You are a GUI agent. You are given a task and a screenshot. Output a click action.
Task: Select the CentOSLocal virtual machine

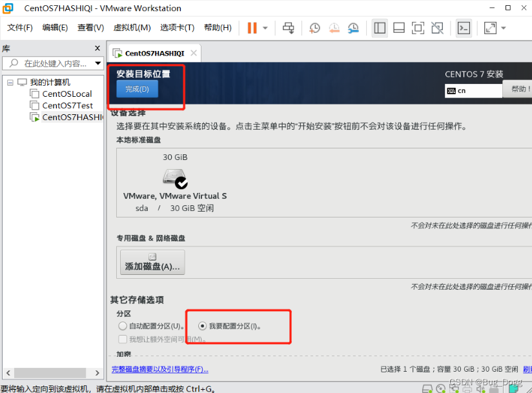67,94
